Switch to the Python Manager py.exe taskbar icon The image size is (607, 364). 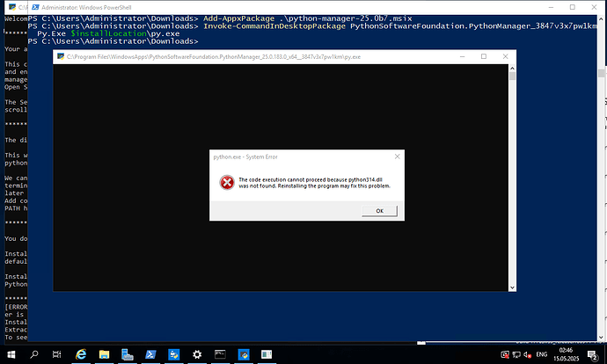click(244, 354)
